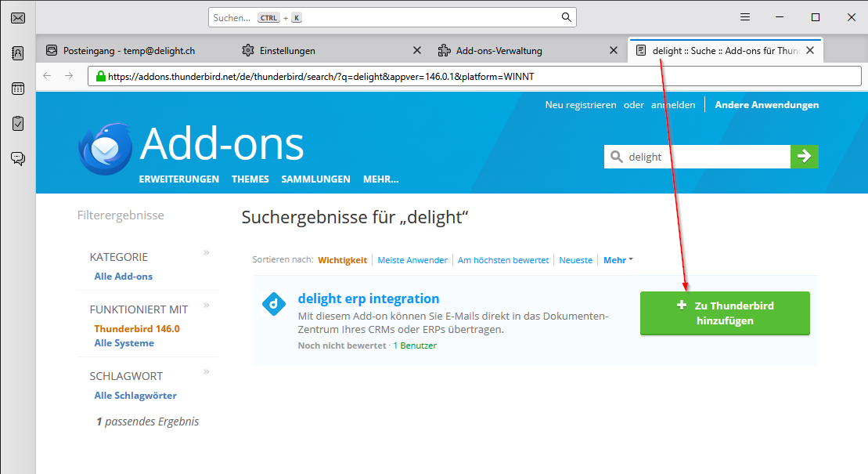Open the Mail icon in the left sidebar
This screenshot has height=474, width=868.
coord(17,17)
